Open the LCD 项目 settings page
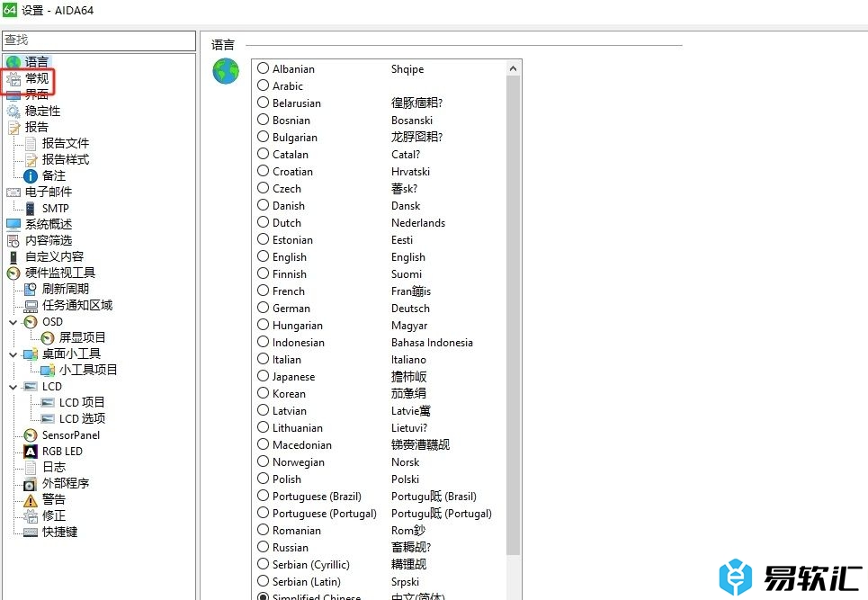The image size is (868, 600). [82, 402]
